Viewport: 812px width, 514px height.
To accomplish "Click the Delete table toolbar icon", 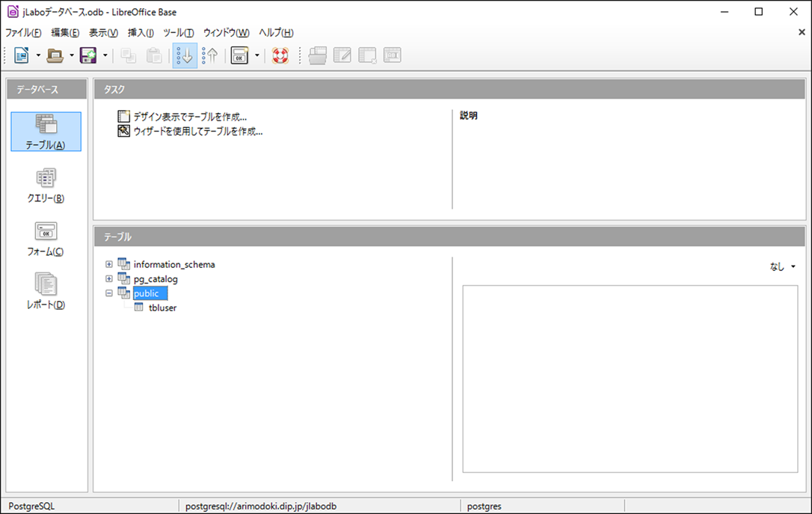I will tap(367, 55).
